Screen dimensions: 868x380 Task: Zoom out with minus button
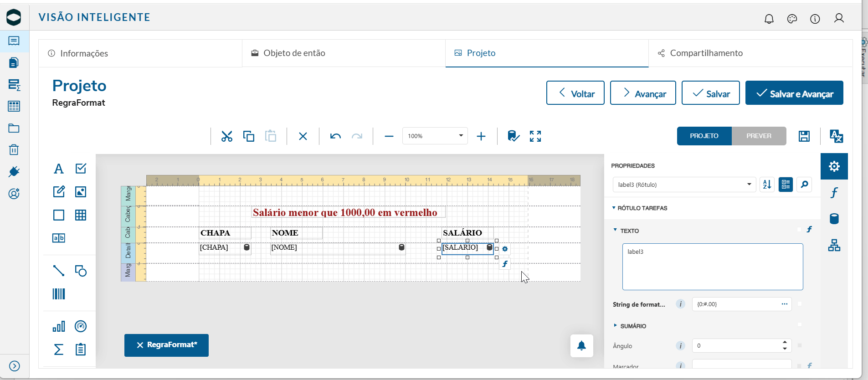click(x=389, y=136)
